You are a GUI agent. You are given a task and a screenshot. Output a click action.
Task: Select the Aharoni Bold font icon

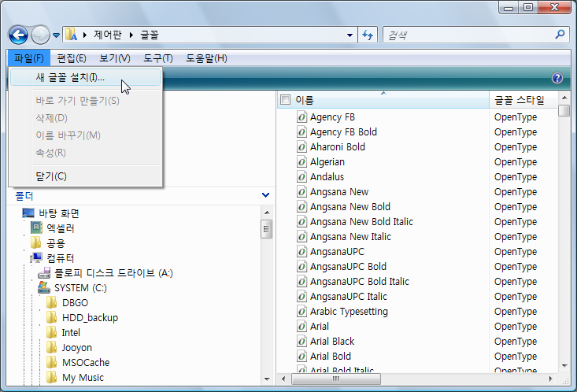click(x=301, y=147)
